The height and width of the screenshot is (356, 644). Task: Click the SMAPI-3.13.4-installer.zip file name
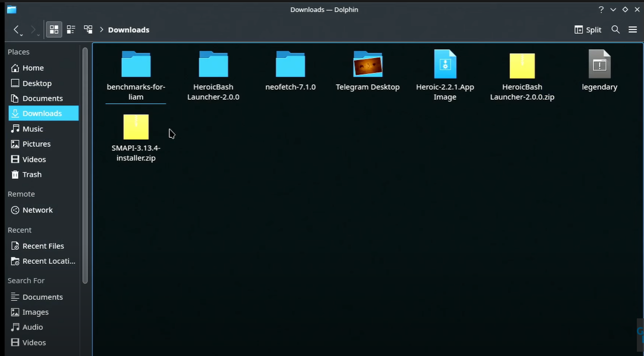(136, 153)
